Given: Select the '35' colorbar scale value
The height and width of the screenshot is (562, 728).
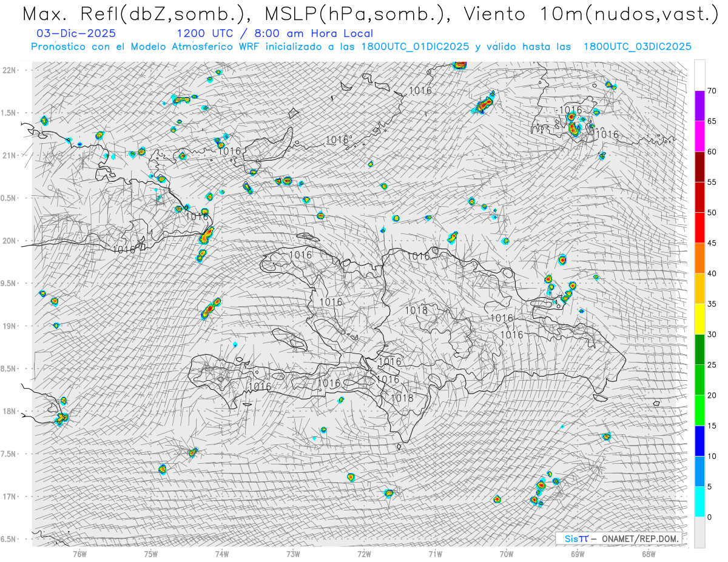Looking at the screenshot, I should click(712, 304).
